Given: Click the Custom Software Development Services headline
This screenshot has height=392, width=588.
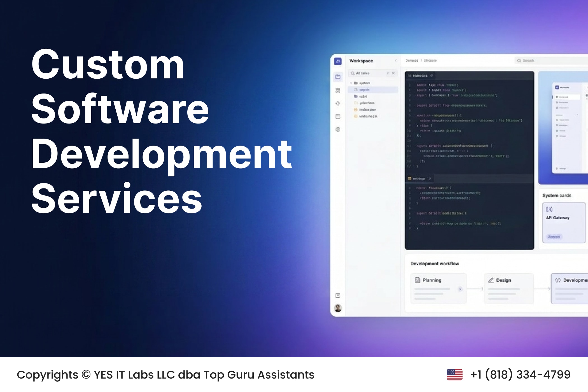Looking at the screenshot, I should point(162,131).
